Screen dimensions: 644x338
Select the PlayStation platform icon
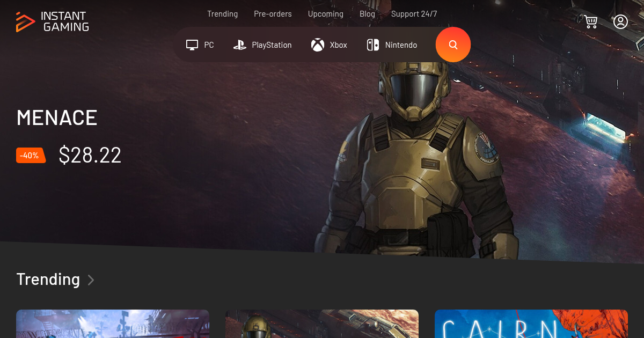pos(239,45)
